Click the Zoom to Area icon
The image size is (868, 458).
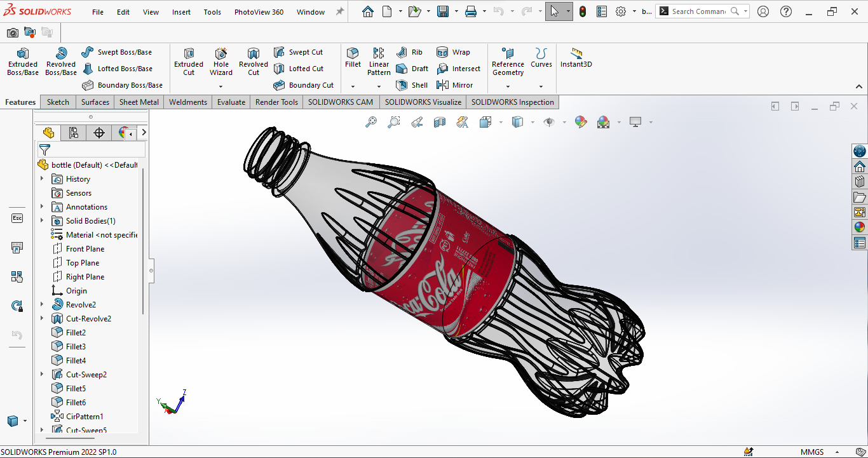pos(394,122)
